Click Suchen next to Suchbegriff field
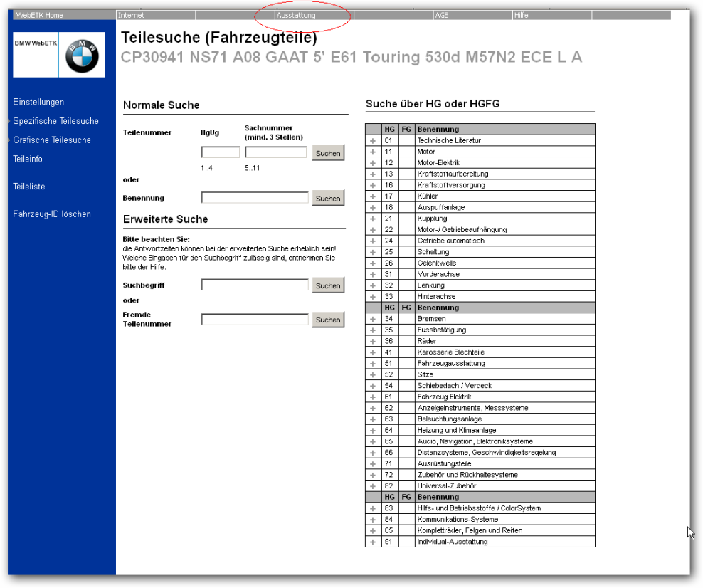The height and width of the screenshot is (588, 703). (328, 285)
